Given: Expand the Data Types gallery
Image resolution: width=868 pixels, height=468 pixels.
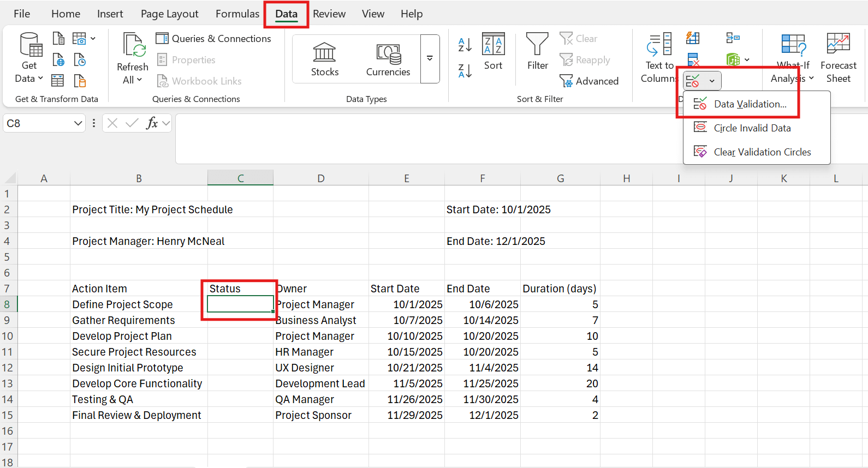Looking at the screenshot, I should pos(430,59).
